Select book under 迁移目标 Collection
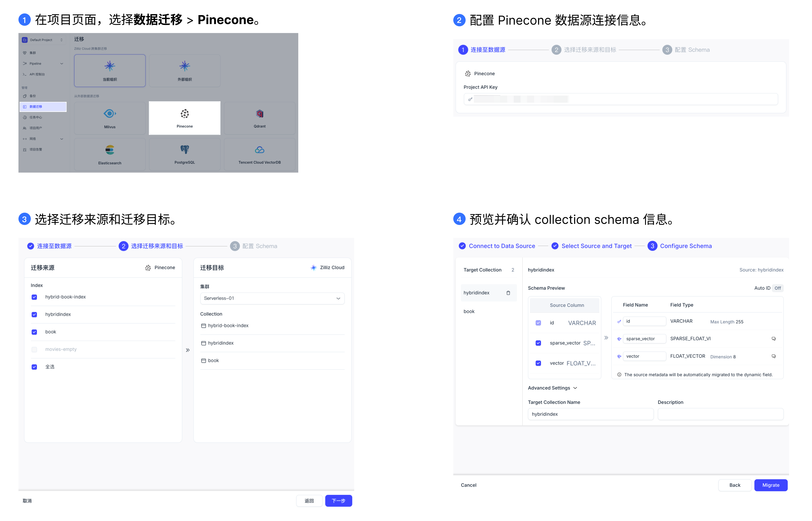 pyautogui.click(x=272, y=361)
